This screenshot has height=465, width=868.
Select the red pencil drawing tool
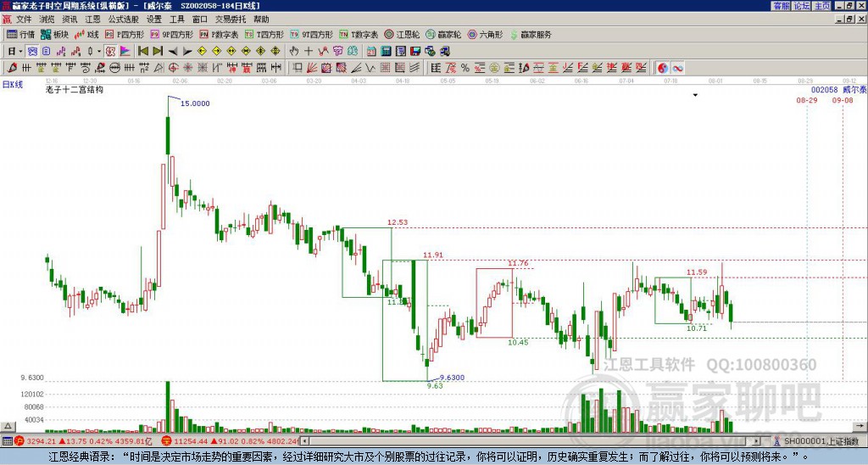(12, 68)
